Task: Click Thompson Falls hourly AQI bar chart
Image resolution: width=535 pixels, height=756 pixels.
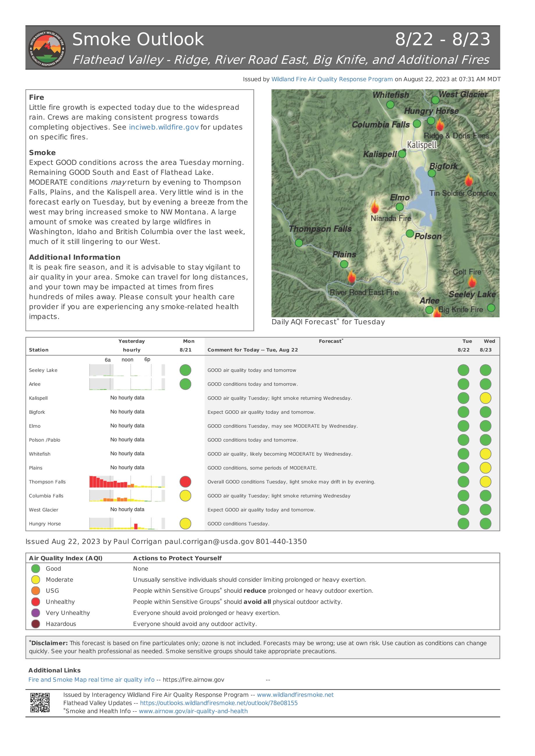Action: click(127, 482)
